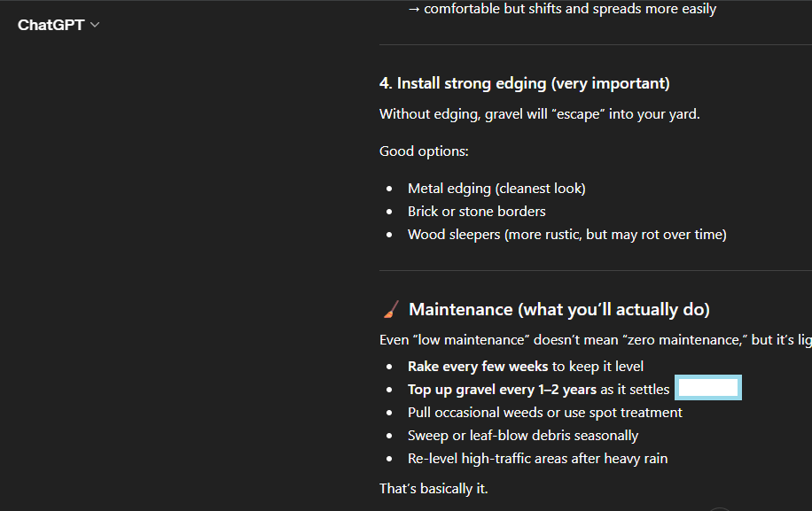Click the sentence about gravel escaping into yard
The width and height of the screenshot is (812, 511).
pos(539,114)
